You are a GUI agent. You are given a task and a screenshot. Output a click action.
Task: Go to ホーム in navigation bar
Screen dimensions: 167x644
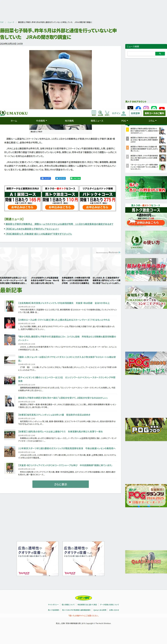(x=14, y=121)
